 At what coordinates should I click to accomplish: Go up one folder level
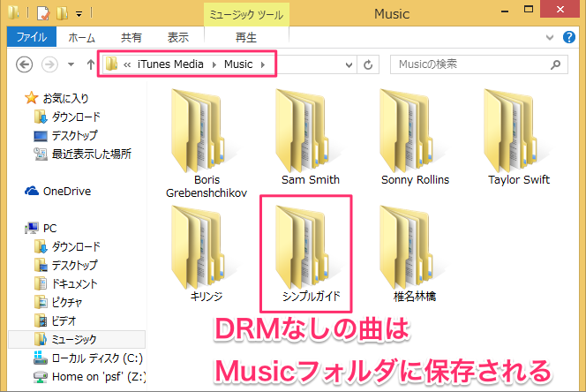[x=90, y=64]
